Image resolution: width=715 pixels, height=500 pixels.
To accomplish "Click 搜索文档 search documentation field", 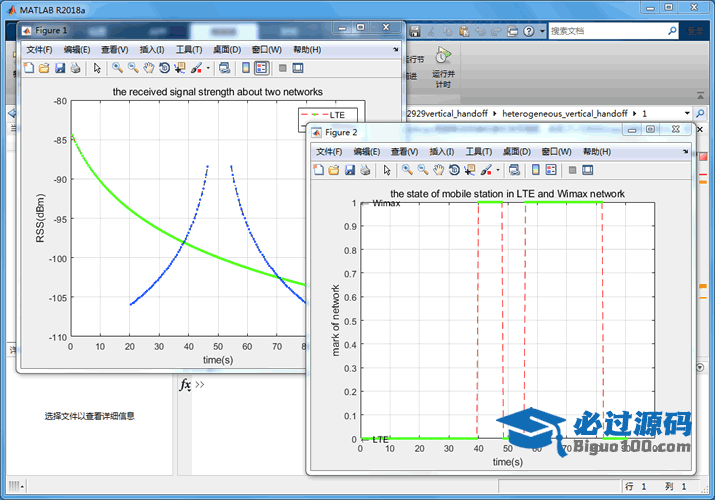I will point(613,31).
